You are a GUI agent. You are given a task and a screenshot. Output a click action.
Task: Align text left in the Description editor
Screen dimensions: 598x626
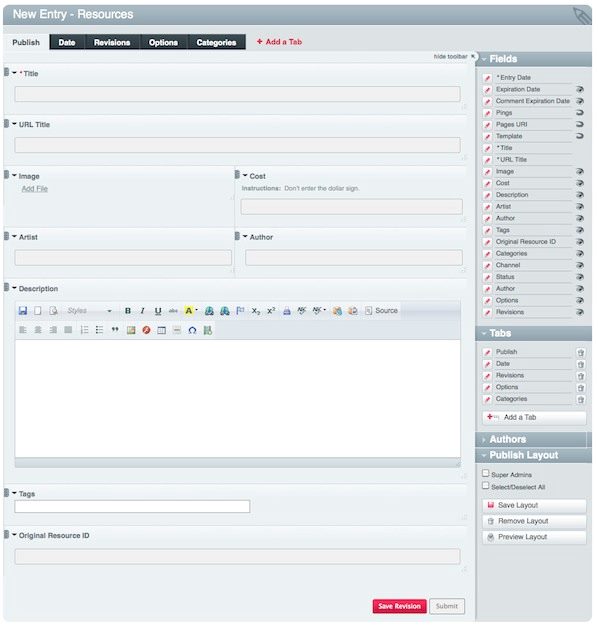click(x=23, y=330)
